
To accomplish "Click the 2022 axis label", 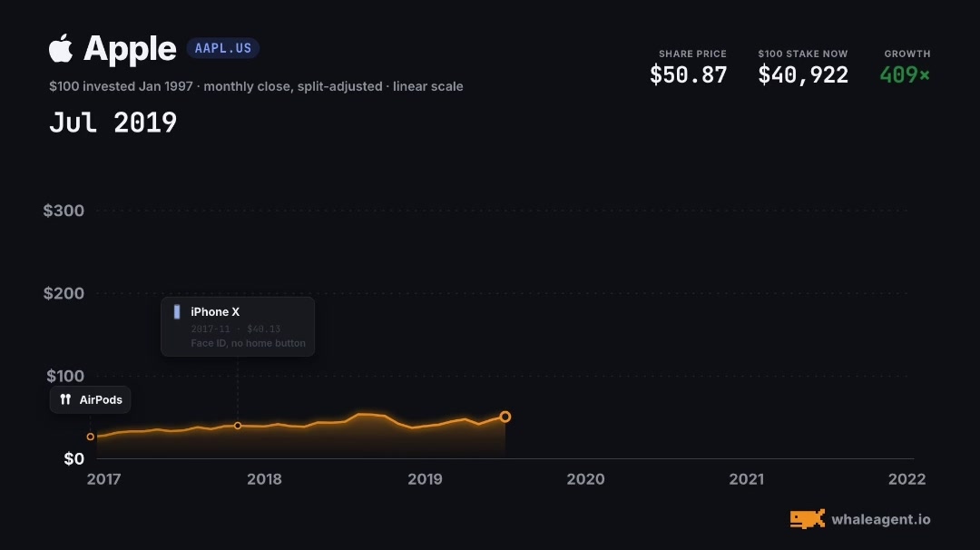I will coord(906,479).
